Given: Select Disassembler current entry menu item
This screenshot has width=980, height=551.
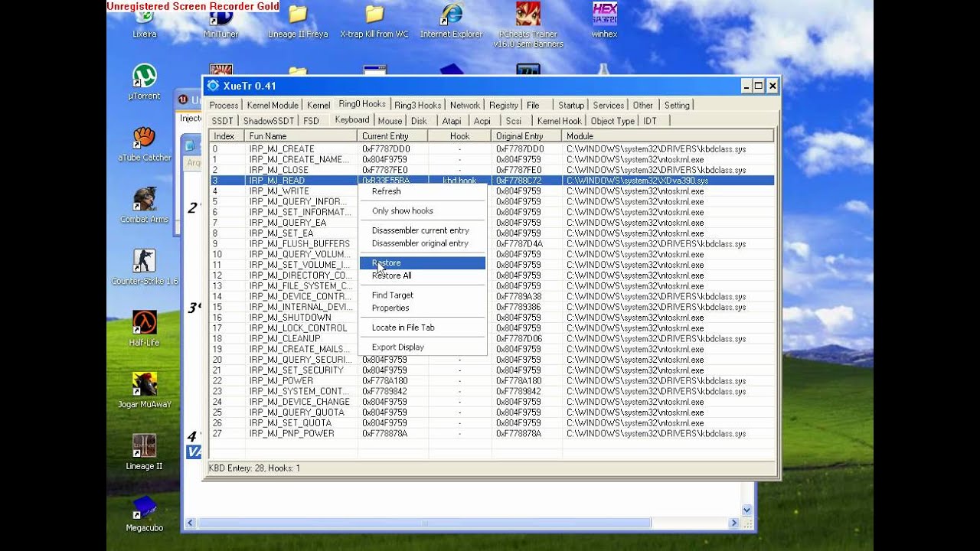Looking at the screenshot, I should point(422,230).
